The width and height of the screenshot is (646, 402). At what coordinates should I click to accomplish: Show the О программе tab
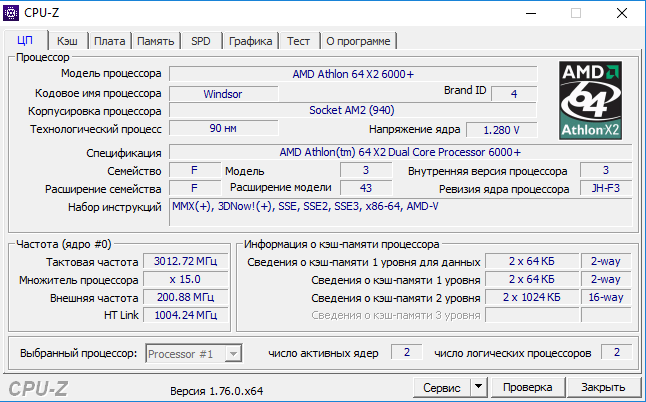tap(358, 41)
